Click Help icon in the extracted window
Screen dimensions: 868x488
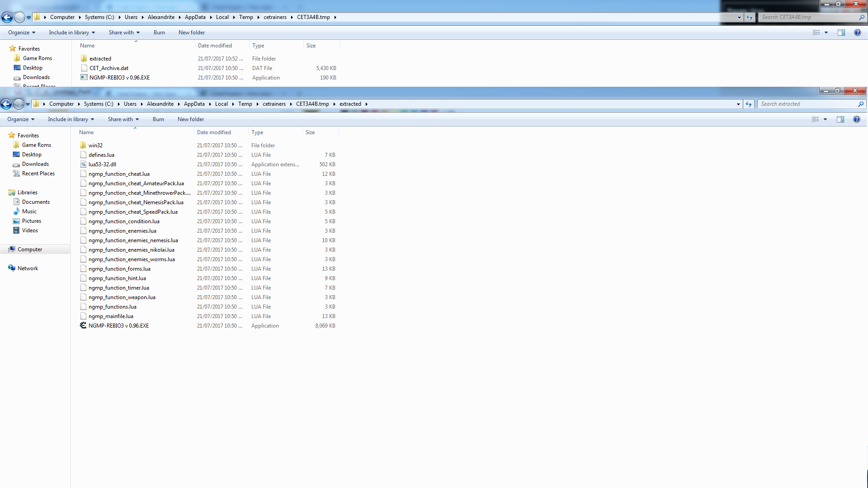click(x=856, y=119)
